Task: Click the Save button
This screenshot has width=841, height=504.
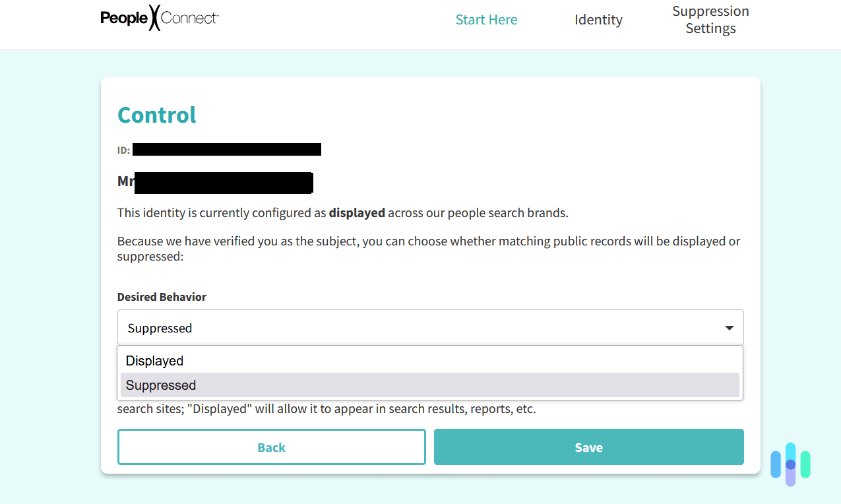Action: pos(588,447)
